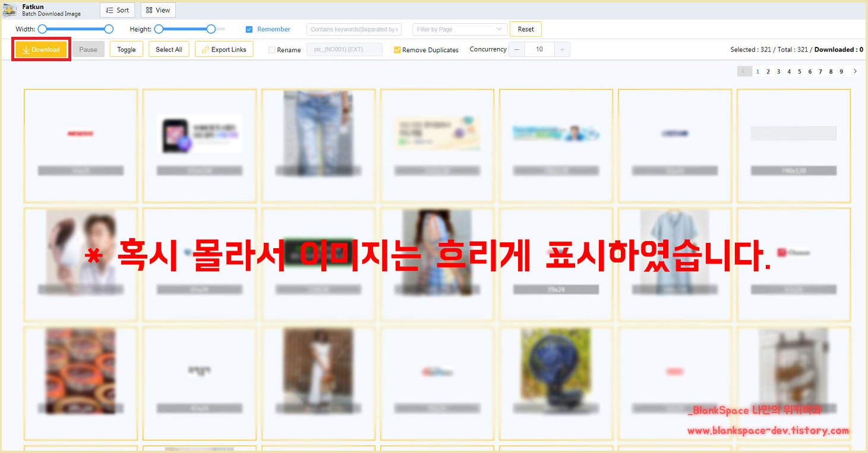Select page 4 in pagination
The height and width of the screenshot is (453, 868).
coord(789,71)
